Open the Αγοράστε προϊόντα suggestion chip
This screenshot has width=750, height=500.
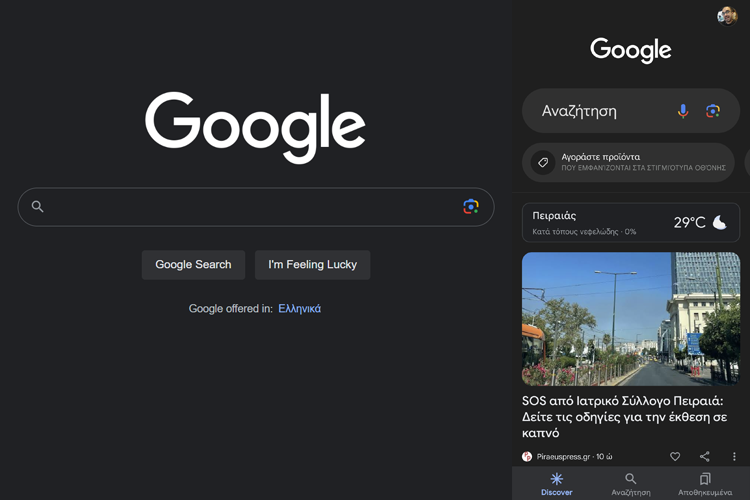(x=628, y=162)
